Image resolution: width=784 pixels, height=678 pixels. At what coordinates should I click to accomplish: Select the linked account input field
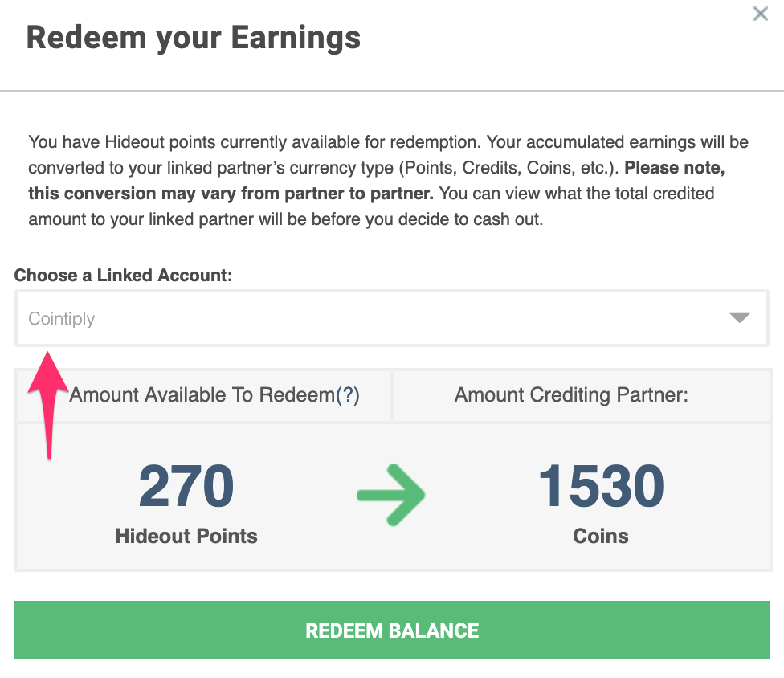[x=391, y=317]
